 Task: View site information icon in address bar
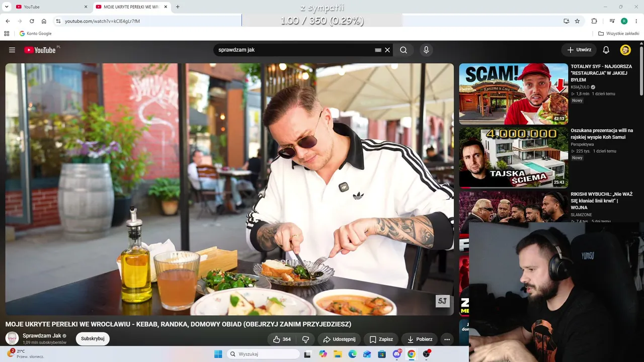coord(58,21)
